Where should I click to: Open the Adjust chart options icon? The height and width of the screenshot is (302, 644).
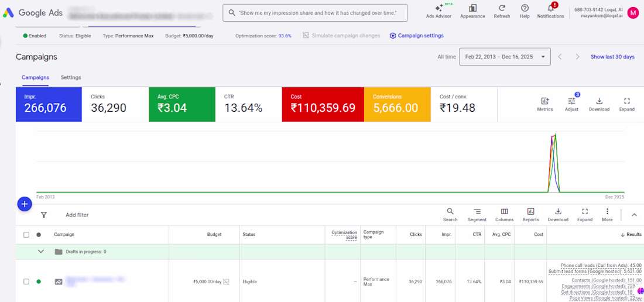pyautogui.click(x=572, y=101)
